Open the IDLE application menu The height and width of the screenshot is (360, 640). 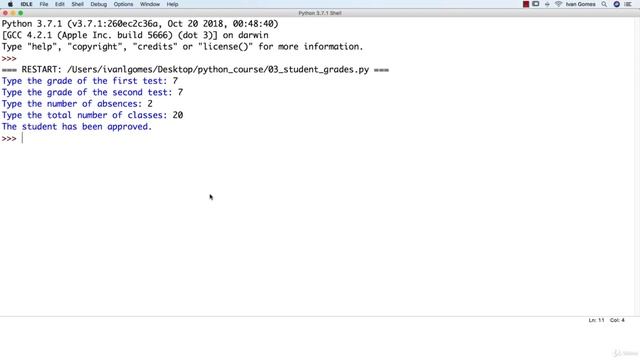click(27, 4)
